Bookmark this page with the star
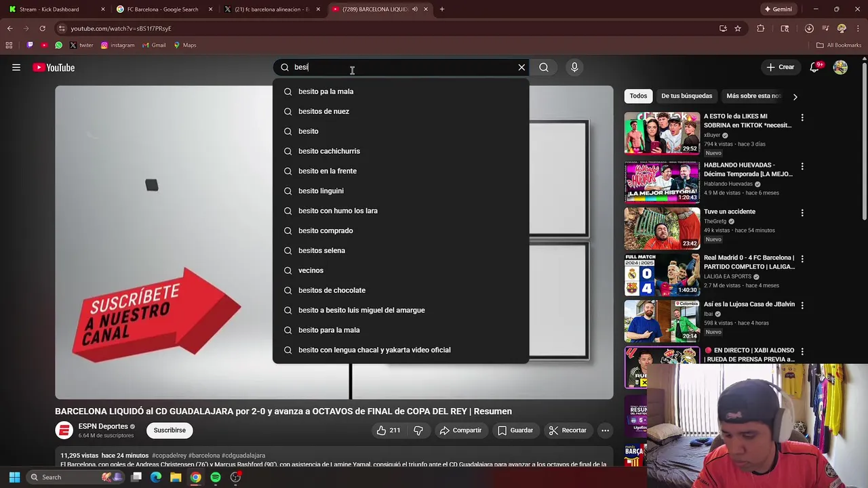Viewport: 868px width, 488px height. (738, 28)
